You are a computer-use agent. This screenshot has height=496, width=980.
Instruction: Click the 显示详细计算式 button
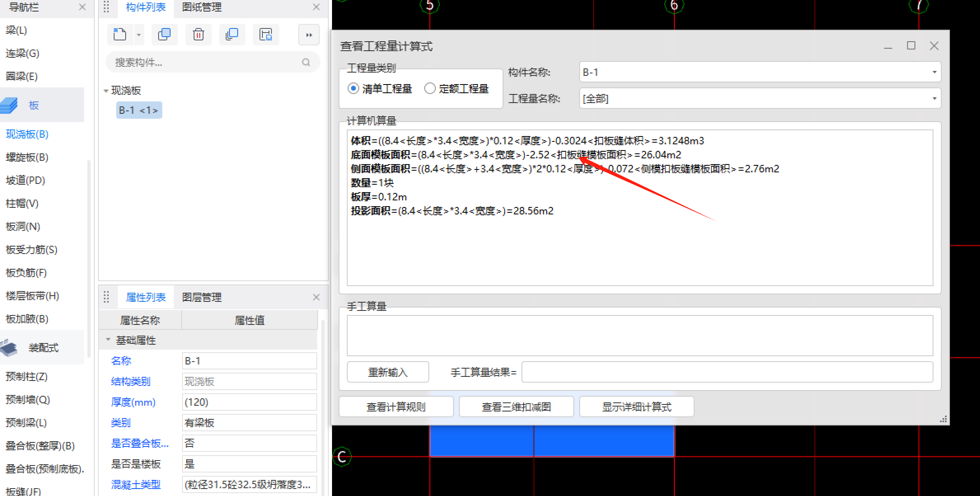(x=637, y=407)
